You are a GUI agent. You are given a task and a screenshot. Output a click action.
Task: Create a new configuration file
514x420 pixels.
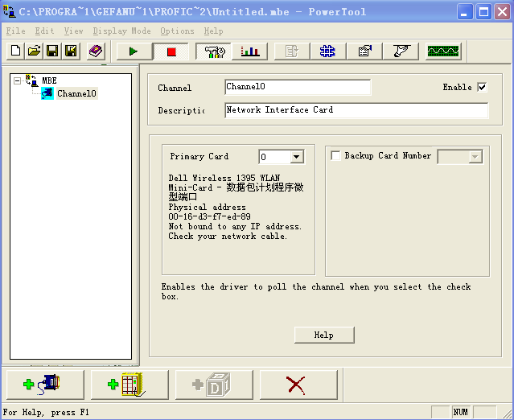coord(15,51)
